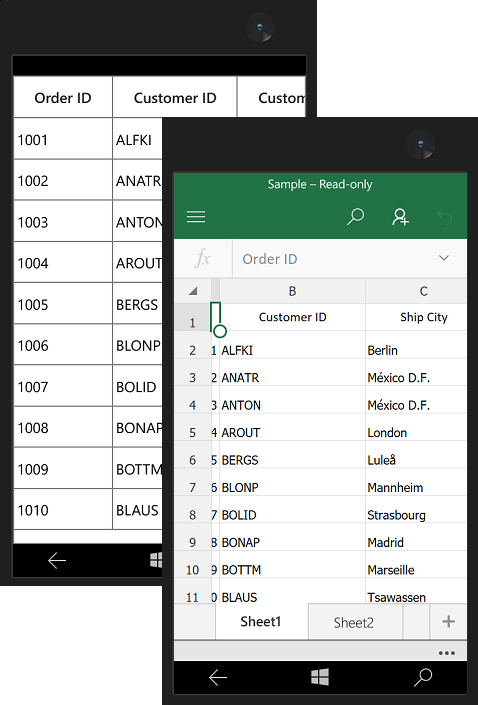
Task: Open the hamburger menu in Excel
Action: click(196, 217)
